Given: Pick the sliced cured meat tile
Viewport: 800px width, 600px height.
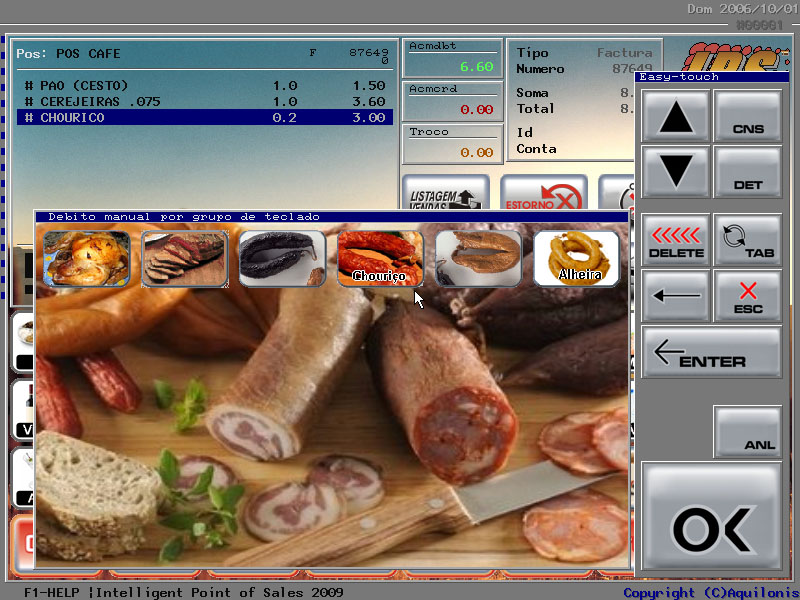Looking at the screenshot, I should (x=184, y=259).
